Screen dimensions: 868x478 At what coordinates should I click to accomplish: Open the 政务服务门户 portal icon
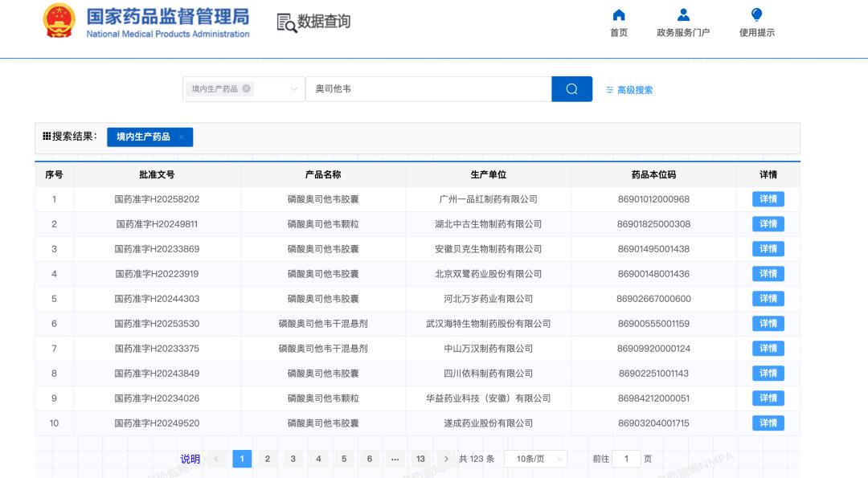click(683, 15)
